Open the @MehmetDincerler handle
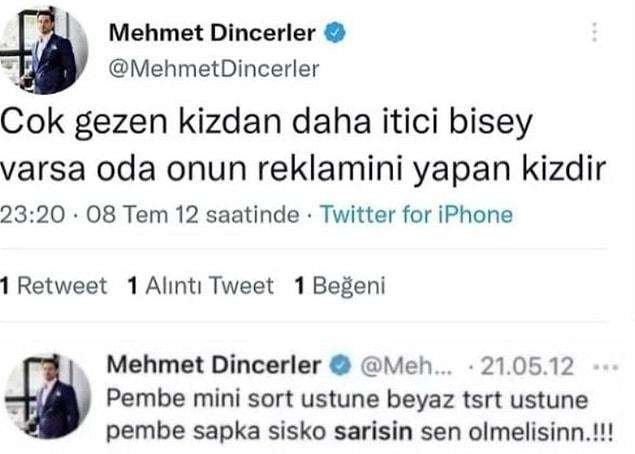This screenshot has width=635, height=454. pos(213,68)
